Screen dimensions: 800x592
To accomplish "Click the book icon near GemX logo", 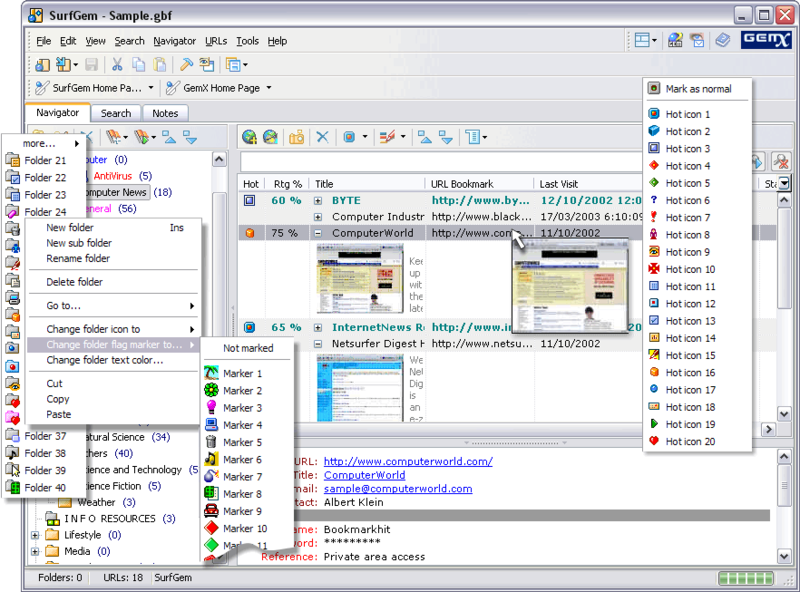I will tap(722, 40).
